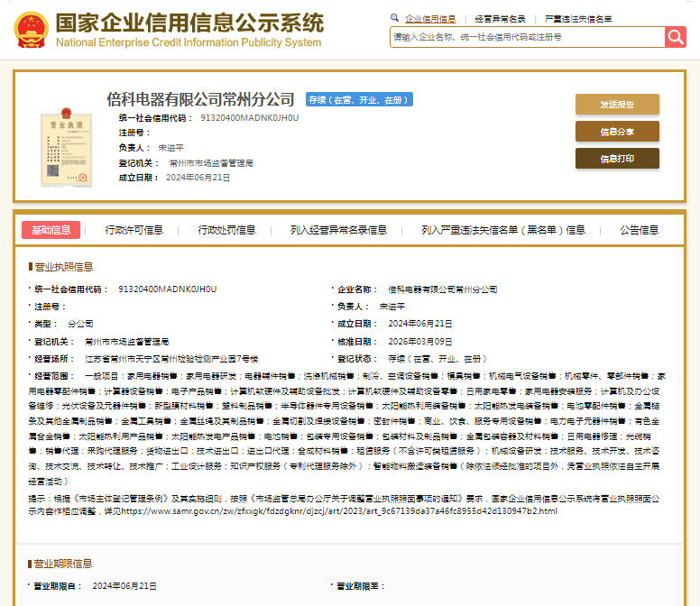Open the 列入经营异常名录信息 tab
The image size is (700, 606).
click(338, 230)
